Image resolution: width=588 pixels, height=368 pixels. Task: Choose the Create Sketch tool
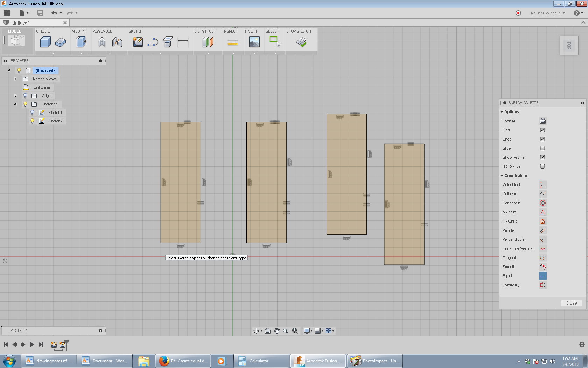138,42
